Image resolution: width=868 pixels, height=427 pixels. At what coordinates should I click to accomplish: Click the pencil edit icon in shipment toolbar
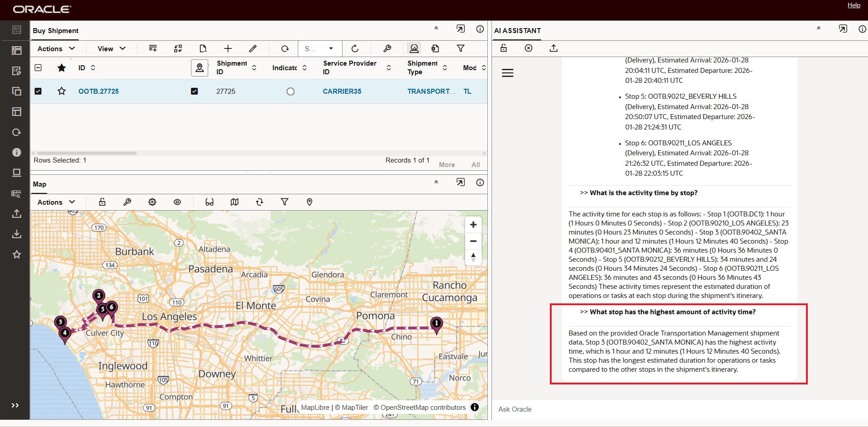(253, 48)
